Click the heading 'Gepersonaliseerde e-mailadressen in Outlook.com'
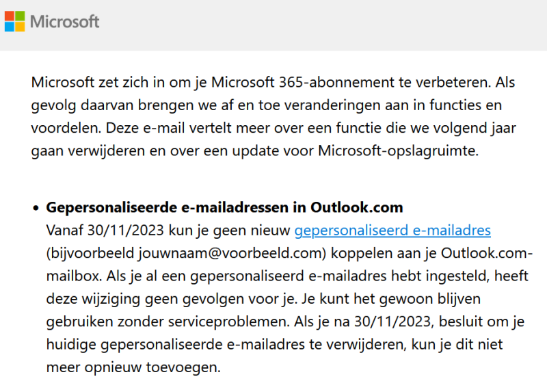The width and height of the screenshot is (547, 392). pyautogui.click(x=224, y=207)
